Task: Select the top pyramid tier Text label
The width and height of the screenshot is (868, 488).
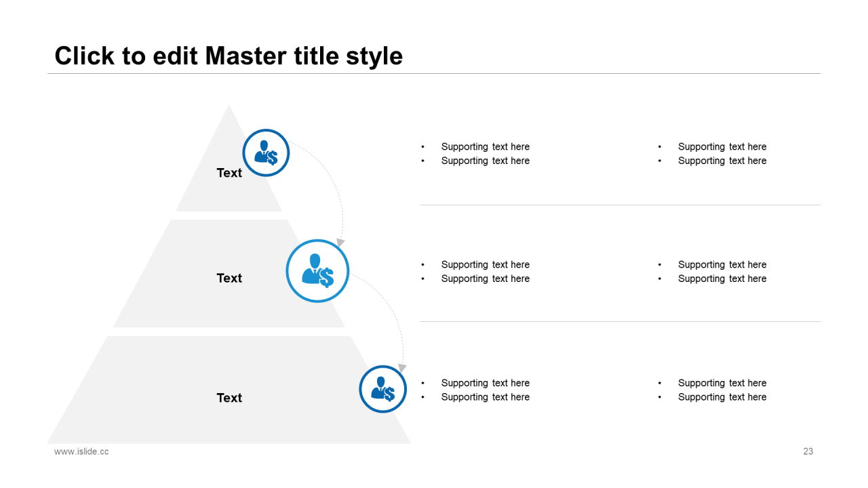Action: [x=229, y=173]
